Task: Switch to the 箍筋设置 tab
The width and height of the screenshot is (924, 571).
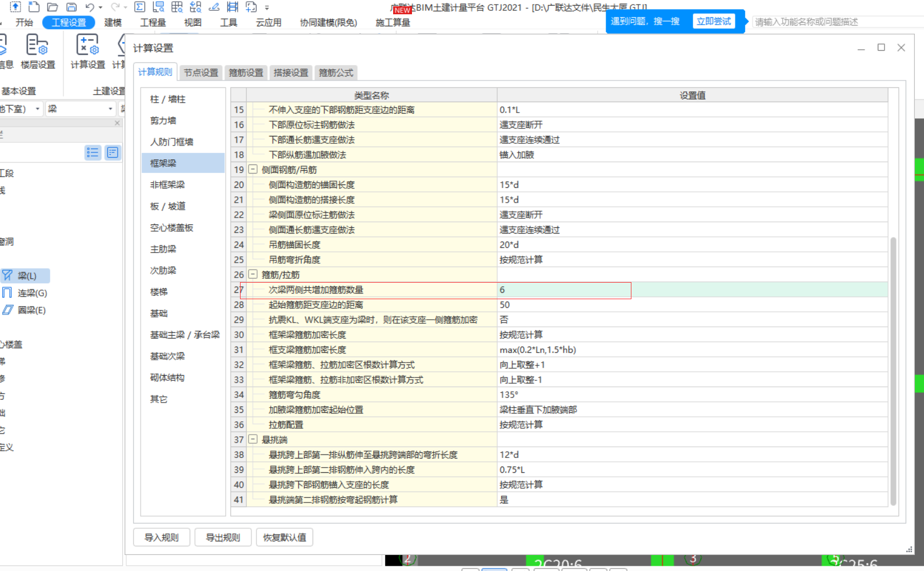Action: (246, 73)
